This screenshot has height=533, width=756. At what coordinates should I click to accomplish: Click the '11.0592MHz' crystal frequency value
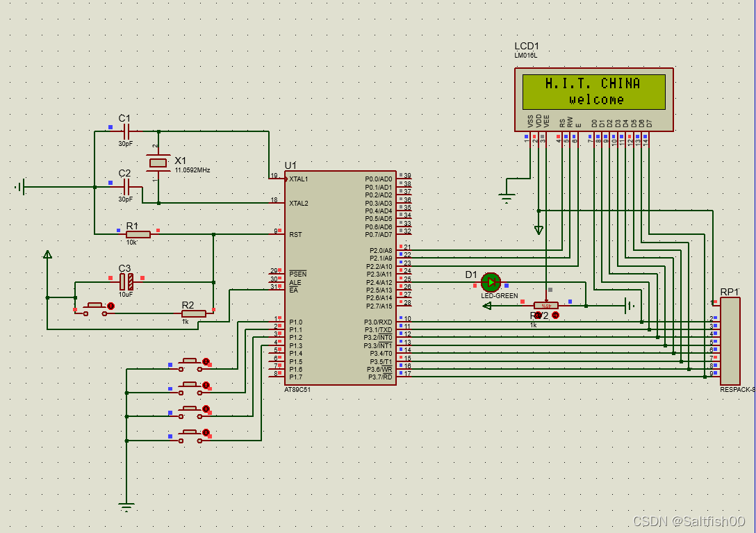192,170
